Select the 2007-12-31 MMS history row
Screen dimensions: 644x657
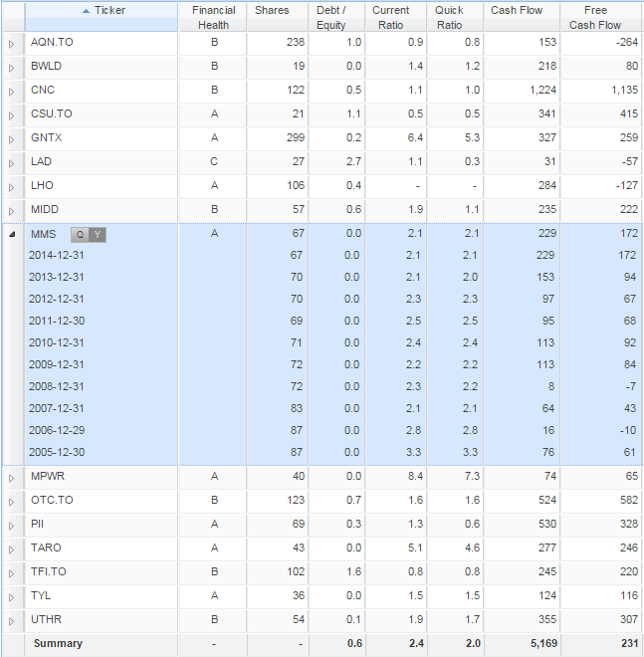pos(333,408)
